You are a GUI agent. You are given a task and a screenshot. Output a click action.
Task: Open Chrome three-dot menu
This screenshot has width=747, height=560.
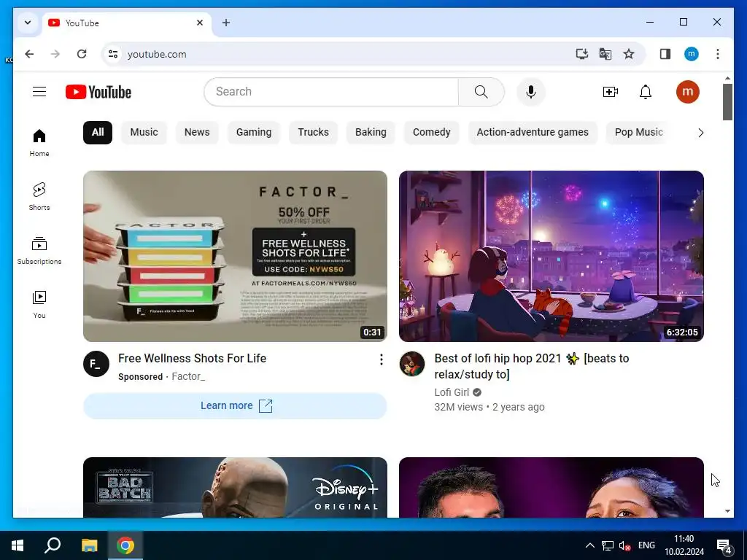click(x=718, y=54)
